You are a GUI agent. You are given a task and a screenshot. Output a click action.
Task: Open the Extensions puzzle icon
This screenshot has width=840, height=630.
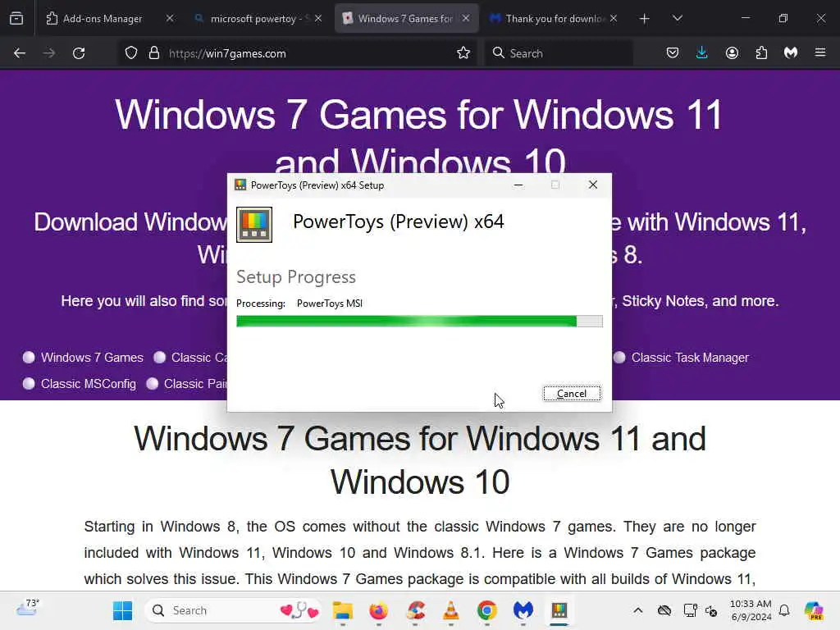point(761,53)
